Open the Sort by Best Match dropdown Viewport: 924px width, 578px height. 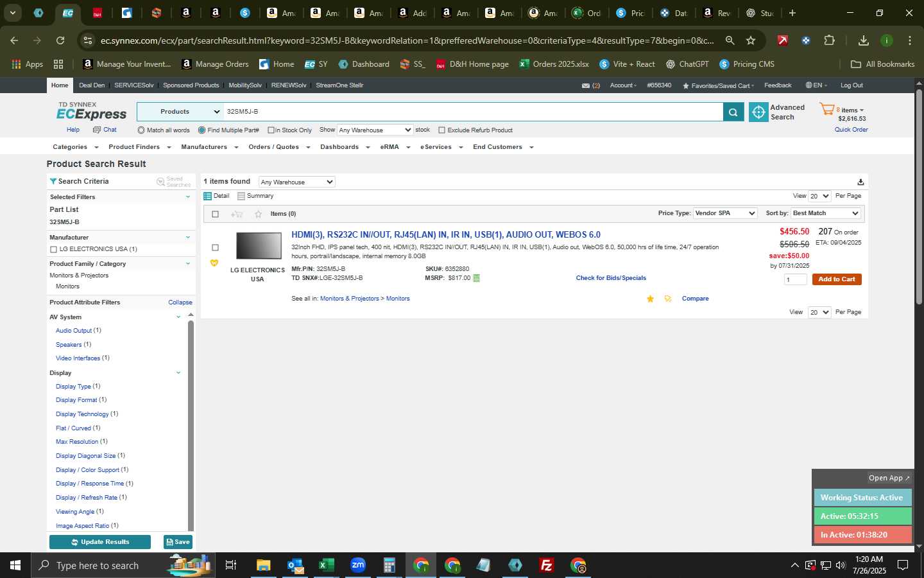pos(826,213)
